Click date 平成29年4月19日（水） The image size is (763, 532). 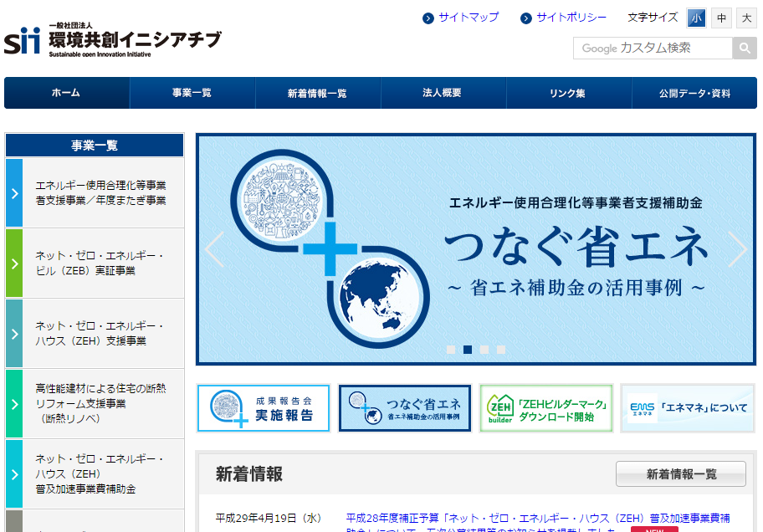269,519
